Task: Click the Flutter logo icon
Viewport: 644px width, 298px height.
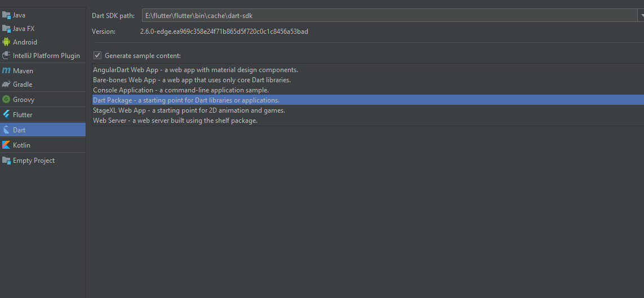Action: point(6,114)
